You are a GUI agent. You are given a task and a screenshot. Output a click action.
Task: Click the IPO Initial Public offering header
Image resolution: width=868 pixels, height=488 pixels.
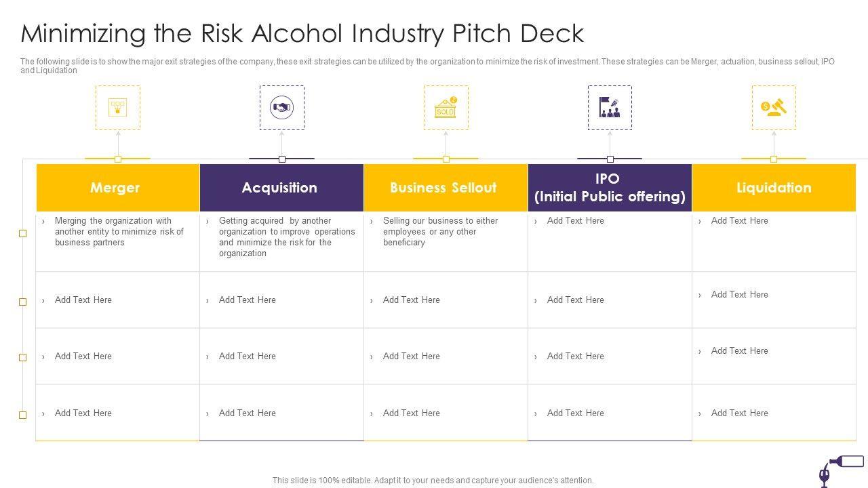click(x=610, y=188)
